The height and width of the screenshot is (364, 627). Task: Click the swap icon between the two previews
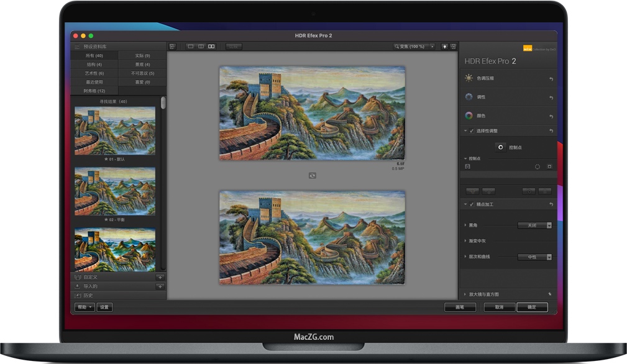pyautogui.click(x=312, y=176)
